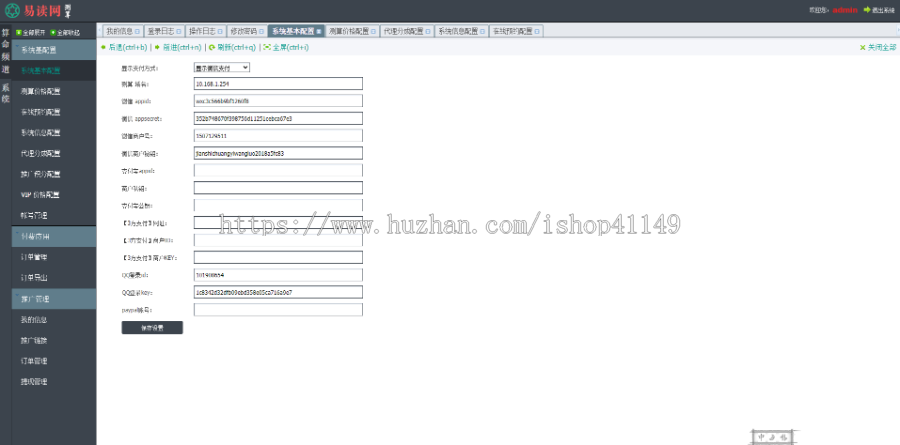Switch to the 测算价格配置 tab
This screenshot has height=445, width=900.
point(350,32)
